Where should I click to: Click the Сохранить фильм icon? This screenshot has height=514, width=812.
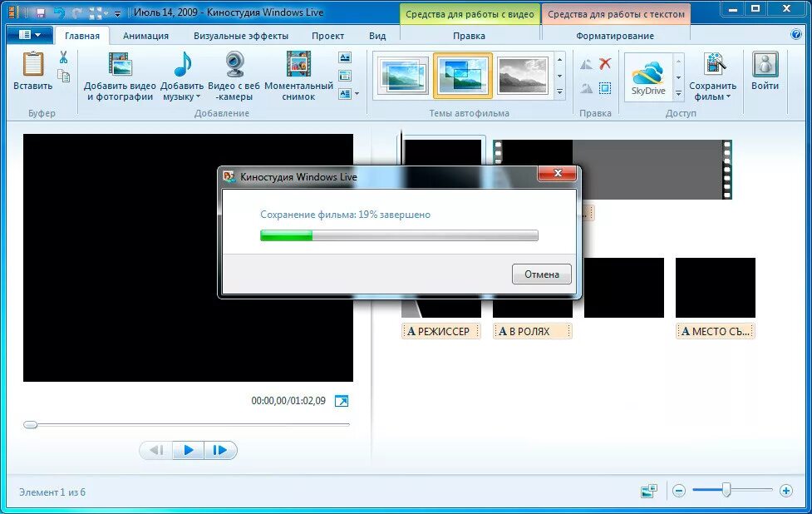(714, 64)
